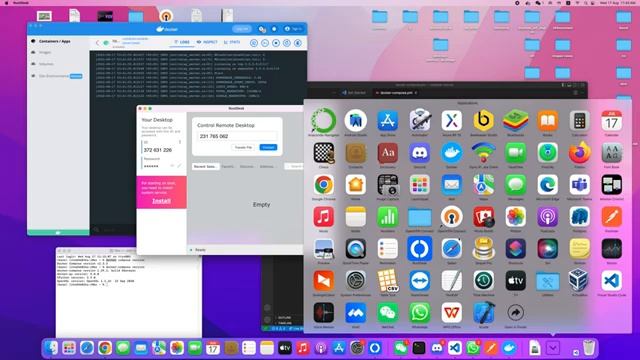Click the RustDesk password edit pencil icon
This screenshot has width=640, height=360.
pos(179,166)
